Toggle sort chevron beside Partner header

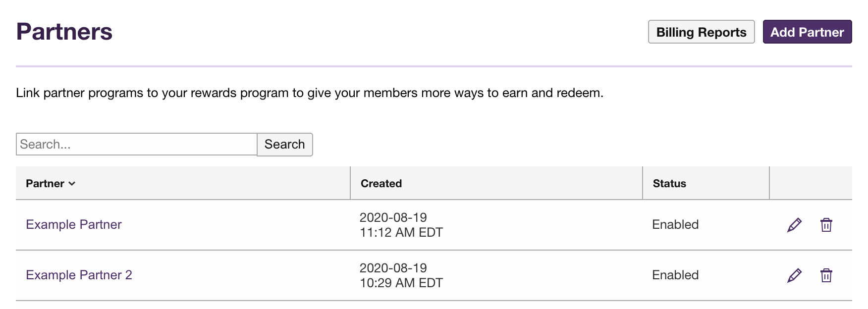tap(72, 184)
